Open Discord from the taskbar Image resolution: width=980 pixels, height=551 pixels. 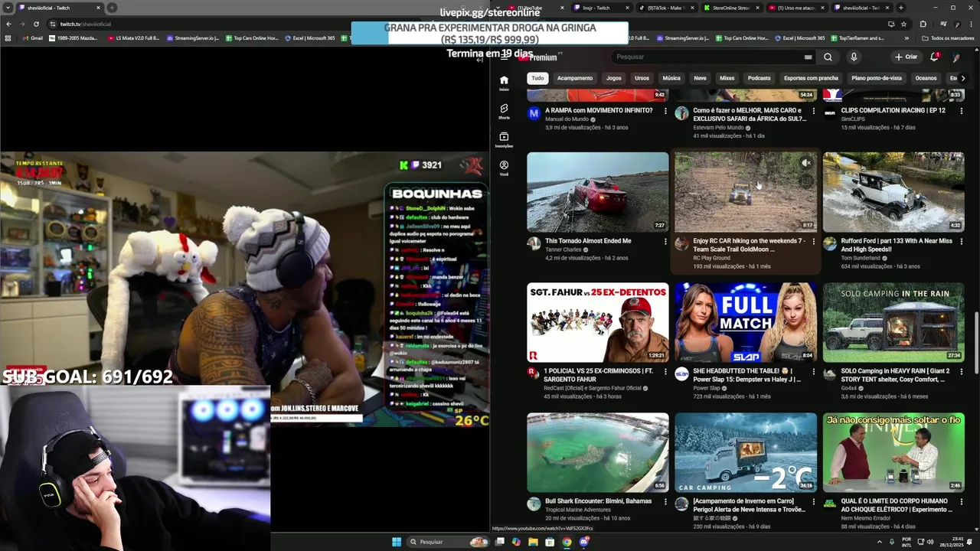[583, 542]
